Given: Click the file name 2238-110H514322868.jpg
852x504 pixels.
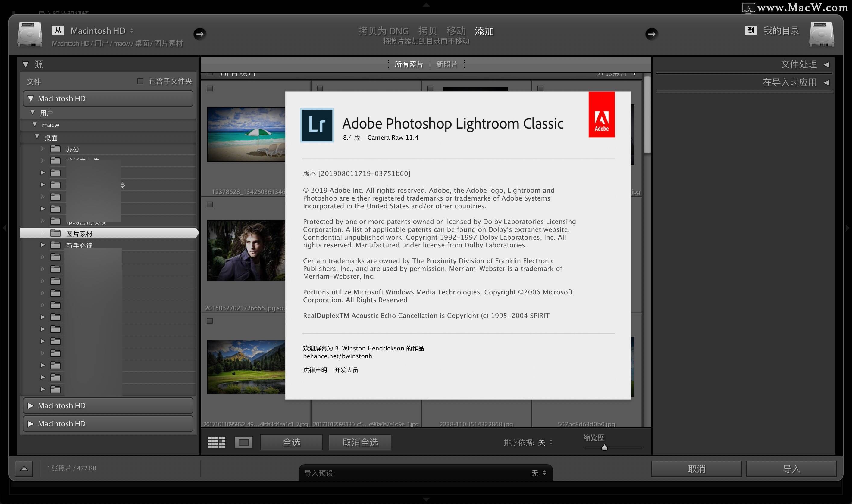Looking at the screenshot, I should pos(476,424).
